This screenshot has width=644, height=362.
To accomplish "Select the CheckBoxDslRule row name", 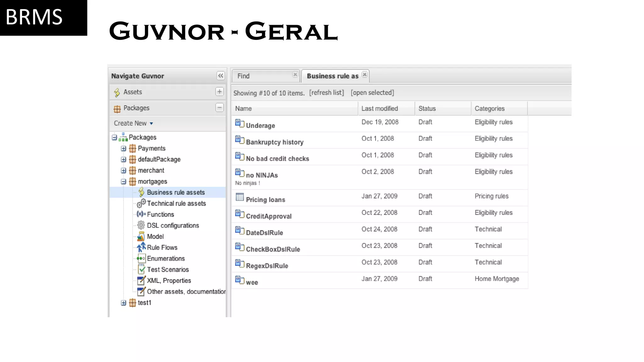I will 273,250.
